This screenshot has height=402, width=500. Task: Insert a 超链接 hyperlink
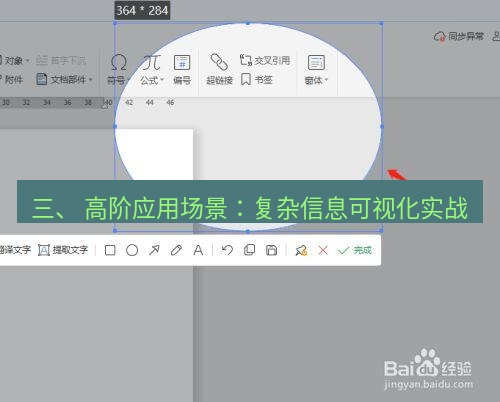point(219,69)
